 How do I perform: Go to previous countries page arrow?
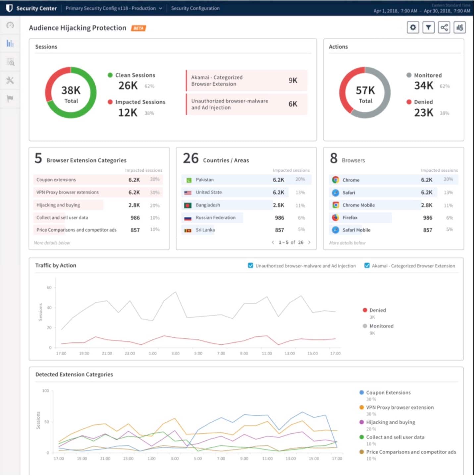tap(273, 242)
